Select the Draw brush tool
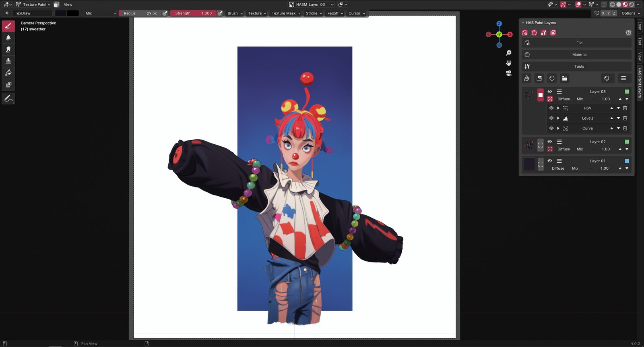Screen dimensions: 644x347 click(8, 26)
